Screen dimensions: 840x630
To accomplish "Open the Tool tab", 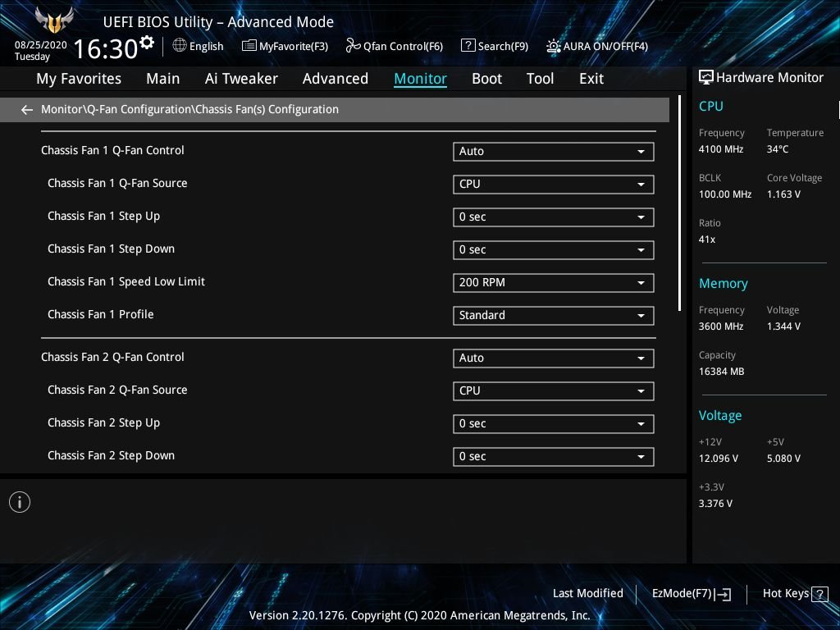I will point(540,79).
